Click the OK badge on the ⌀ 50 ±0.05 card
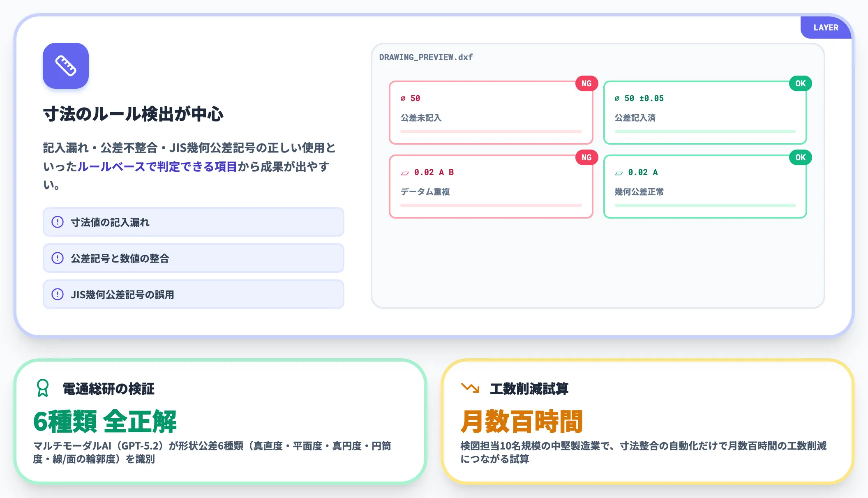The image size is (868, 498). 800,83
